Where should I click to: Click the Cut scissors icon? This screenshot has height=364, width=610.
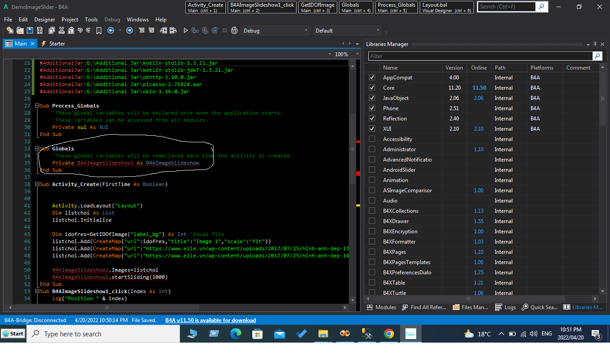tap(61, 30)
